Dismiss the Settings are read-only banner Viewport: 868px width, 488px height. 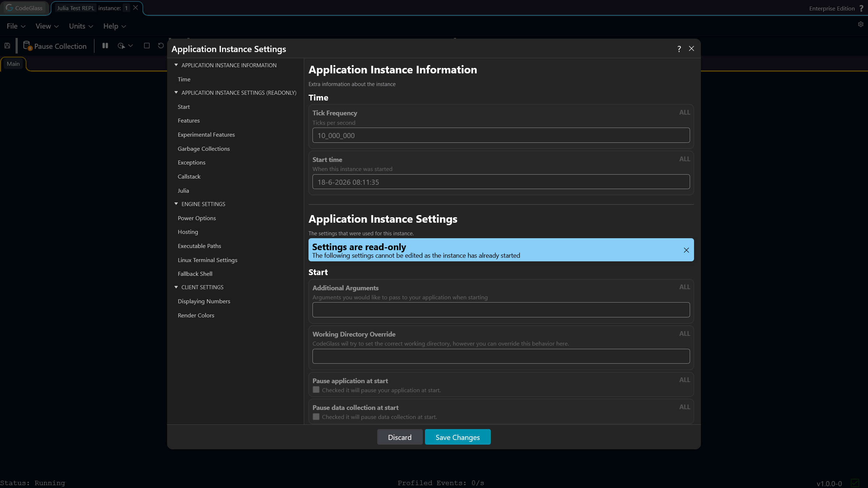(686, 250)
